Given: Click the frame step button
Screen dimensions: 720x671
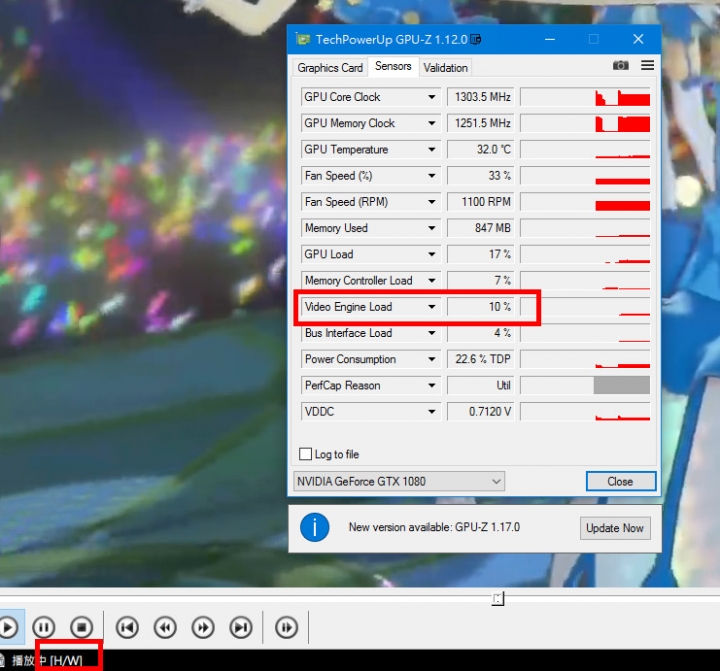Looking at the screenshot, I should click(x=287, y=627).
